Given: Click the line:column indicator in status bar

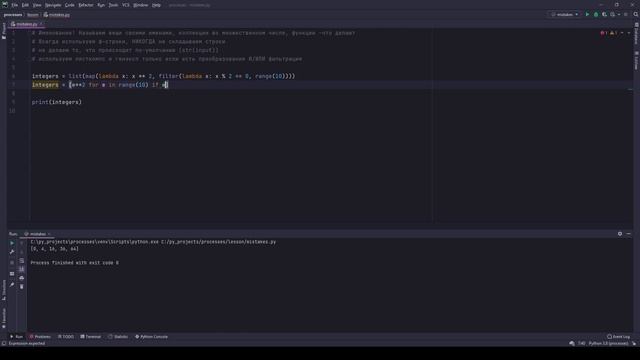Looking at the screenshot, I should [582, 343].
